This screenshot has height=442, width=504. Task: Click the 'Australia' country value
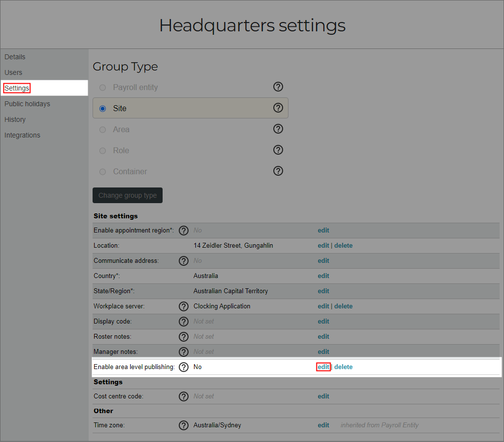206,276
